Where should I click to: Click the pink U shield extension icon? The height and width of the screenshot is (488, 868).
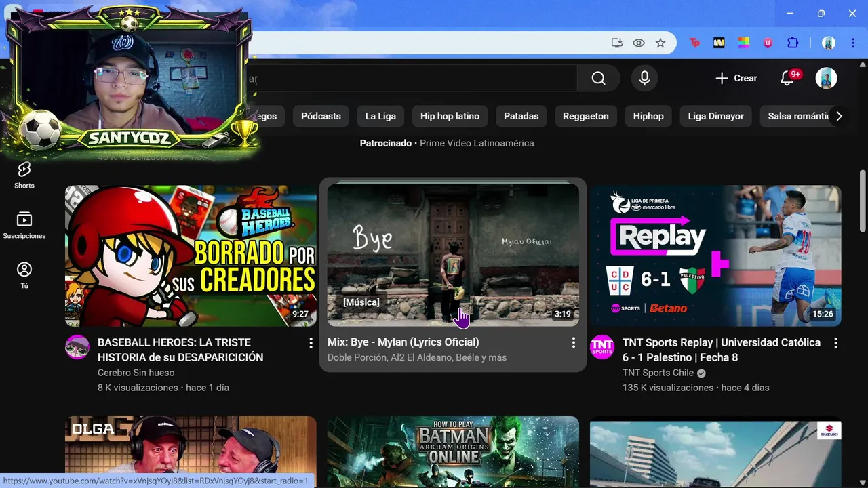[x=768, y=43]
